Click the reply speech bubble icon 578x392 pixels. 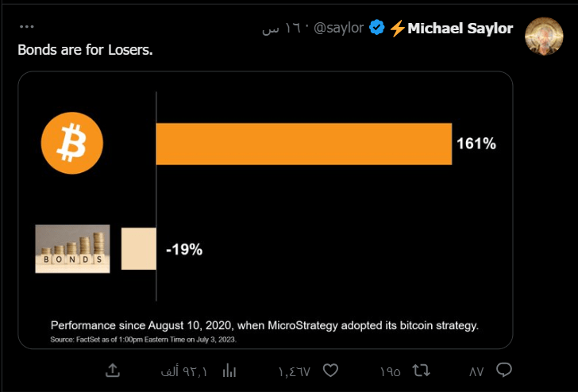click(x=503, y=371)
